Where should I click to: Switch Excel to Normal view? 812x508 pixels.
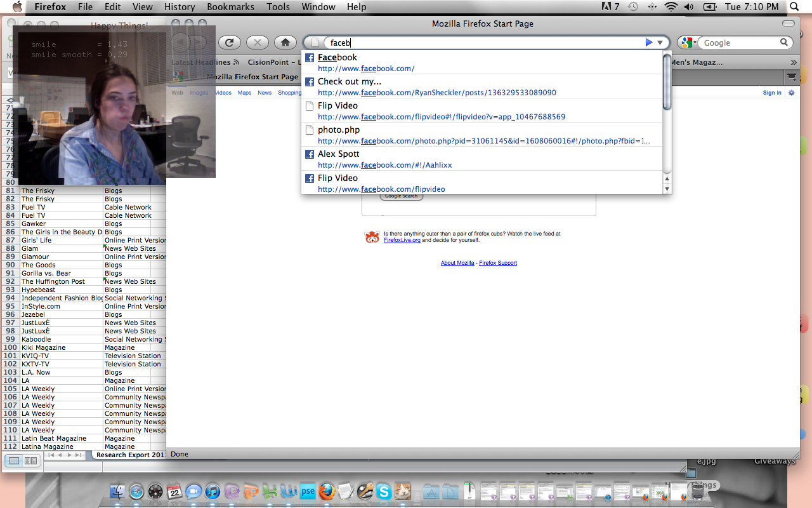point(14,460)
